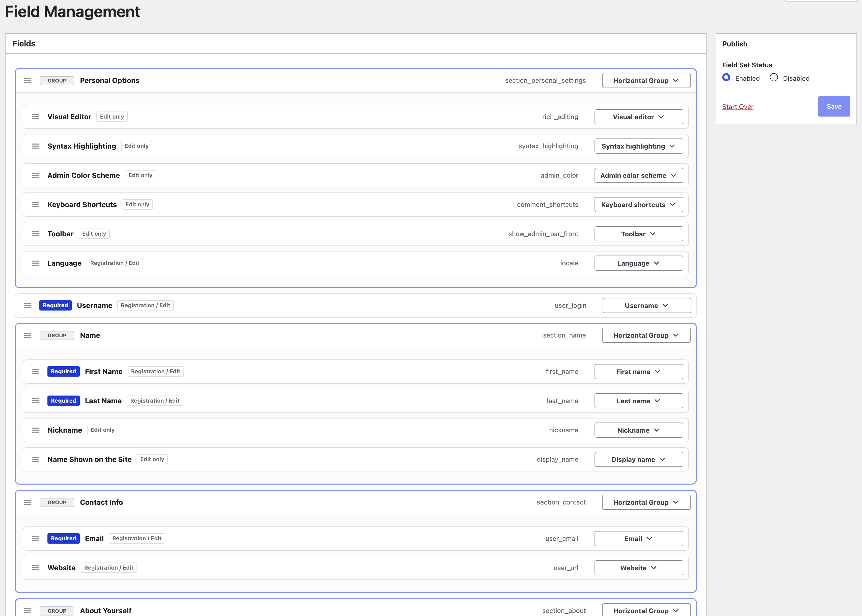Screen dimensions: 862x616
Task: Click the Start Over link
Action: [x=738, y=107]
